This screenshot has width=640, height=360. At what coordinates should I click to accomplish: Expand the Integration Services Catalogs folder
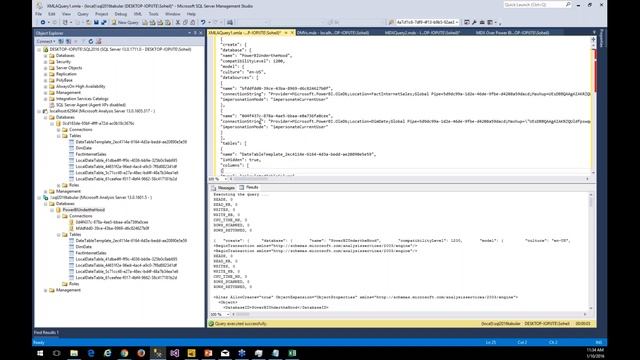point(46,99)
